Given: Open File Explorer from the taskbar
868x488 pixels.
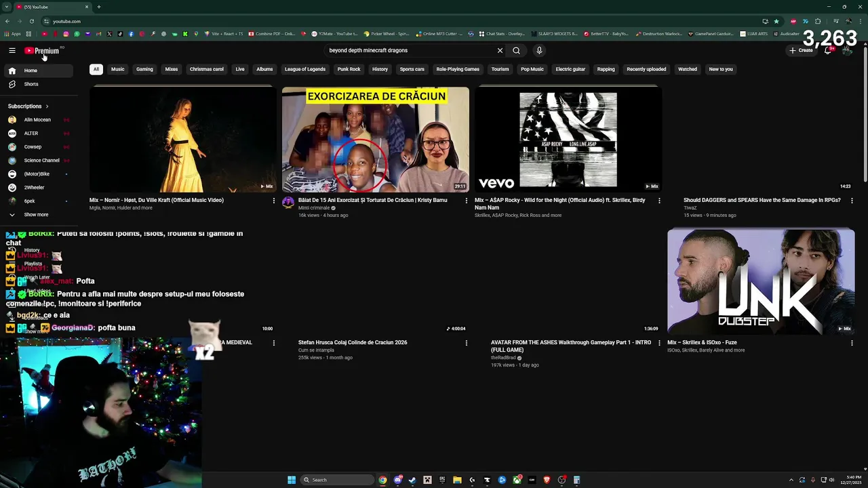Looking at the screenshot, I should point(457,480).
